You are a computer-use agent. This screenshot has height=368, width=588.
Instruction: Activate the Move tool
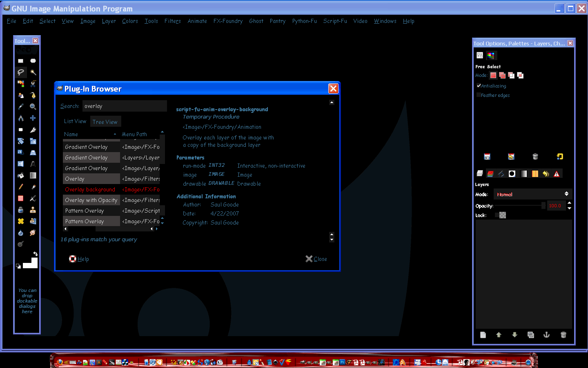pos(33,118)
